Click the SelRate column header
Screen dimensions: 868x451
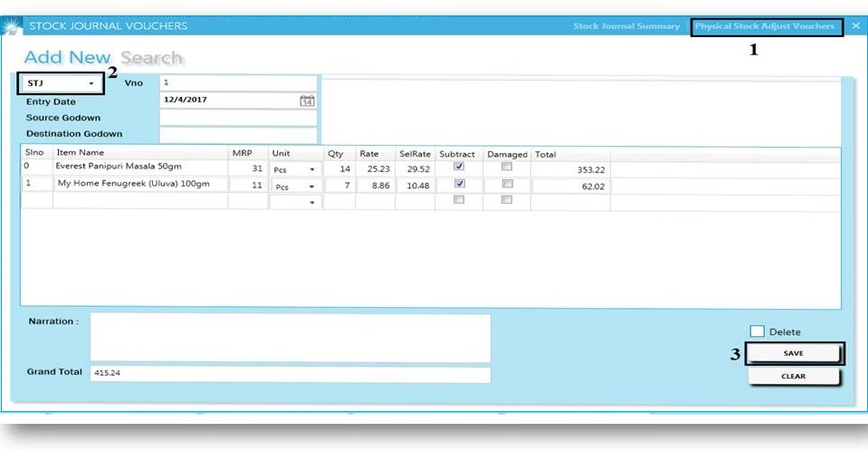pos(415,153)
